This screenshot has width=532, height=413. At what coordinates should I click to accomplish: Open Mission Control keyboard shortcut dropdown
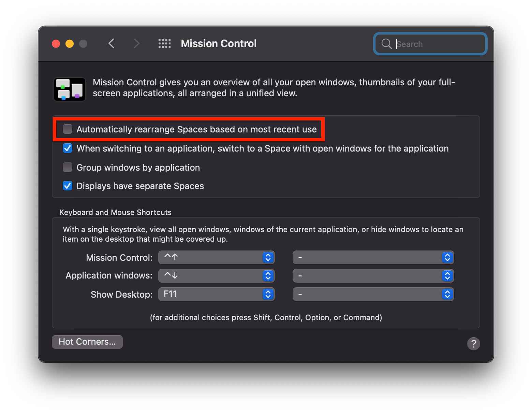pos(217,257)
